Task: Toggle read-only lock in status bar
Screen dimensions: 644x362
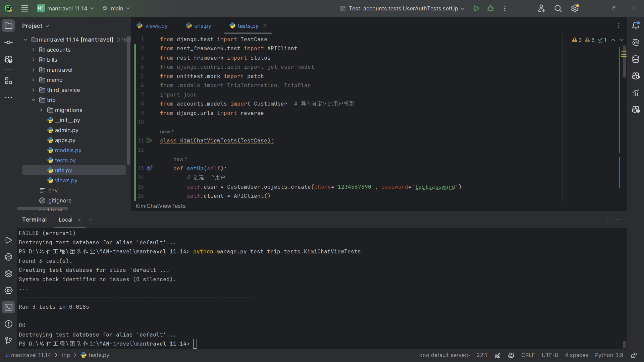Action: pyautogui.click(x=634, y=355)
